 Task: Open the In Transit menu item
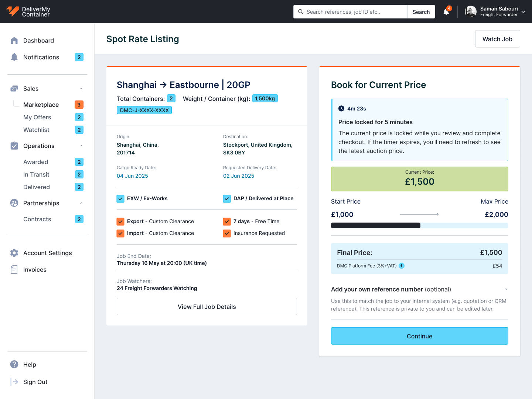click(x=36, y=175)
